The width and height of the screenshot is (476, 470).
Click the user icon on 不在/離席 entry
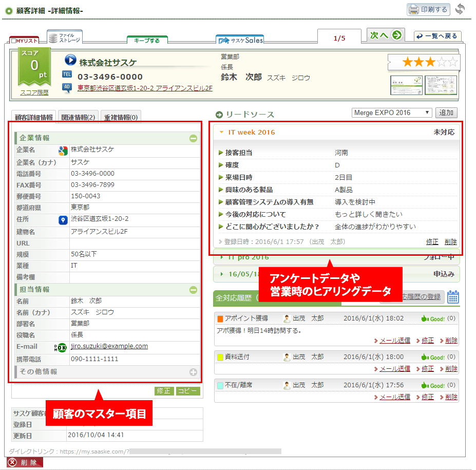(287, 386)
